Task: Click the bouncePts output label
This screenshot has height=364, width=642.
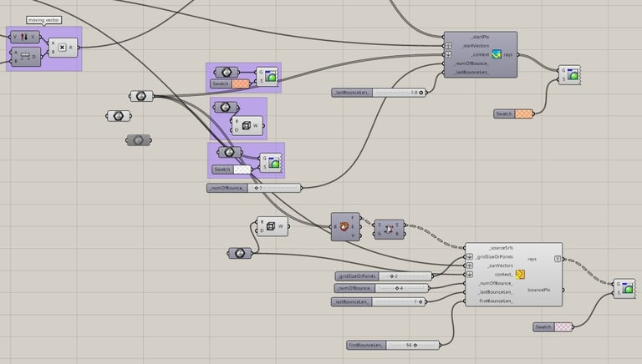Action: click(538, 290)
